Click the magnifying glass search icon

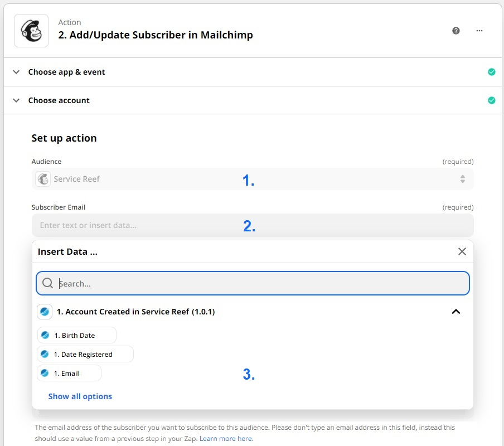click(x=47, y=283)
